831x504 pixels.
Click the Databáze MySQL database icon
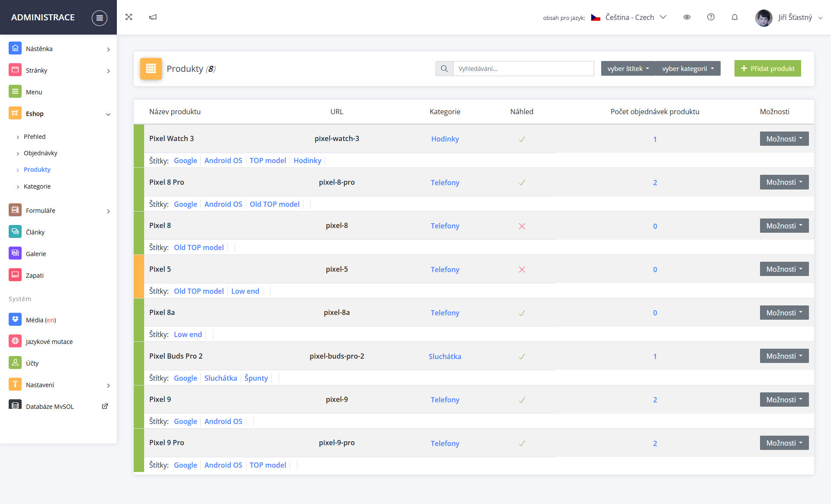coord(15,405)
